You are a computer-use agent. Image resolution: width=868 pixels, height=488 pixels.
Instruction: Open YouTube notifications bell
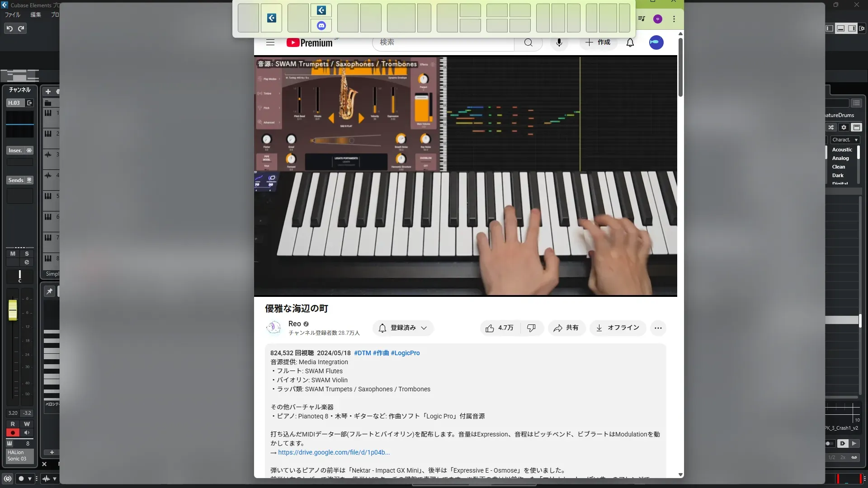pos(630,42)
